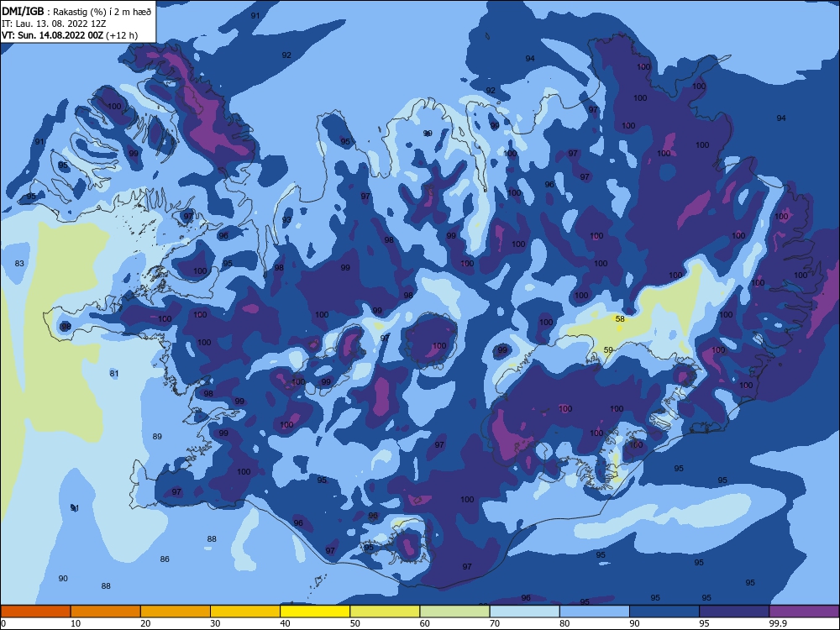Click the '70' legend scale label
The image size is (840, 630).
click(x=495, y=623)
